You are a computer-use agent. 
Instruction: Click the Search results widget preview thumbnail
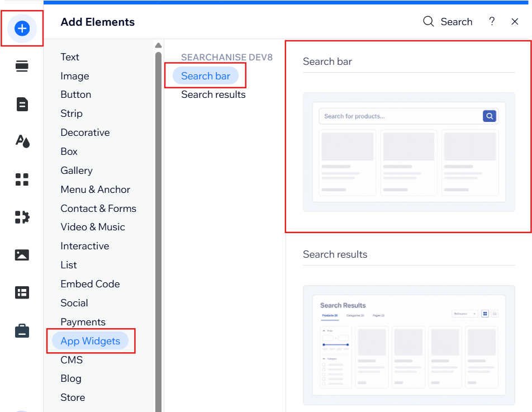point(409,345)
